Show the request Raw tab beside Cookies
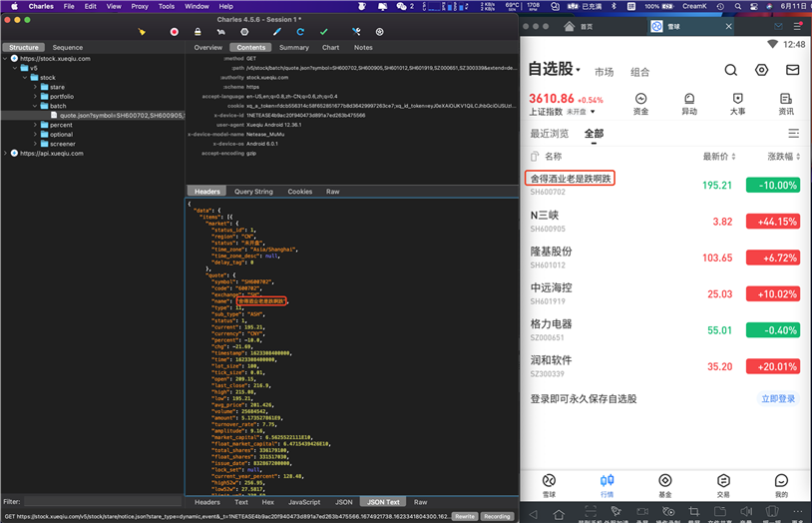The width and height of the screenshot is (812, 523). [332, 192]
